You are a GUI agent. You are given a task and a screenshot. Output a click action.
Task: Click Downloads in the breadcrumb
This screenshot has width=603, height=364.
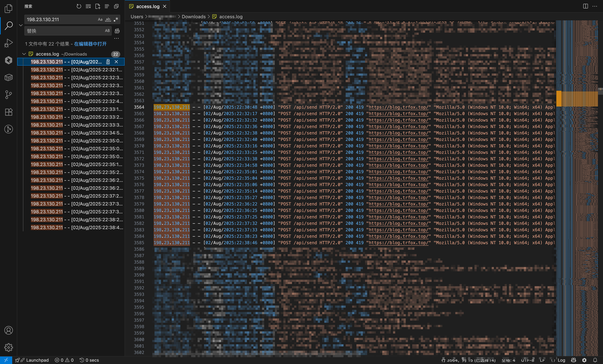click(193, 17)
